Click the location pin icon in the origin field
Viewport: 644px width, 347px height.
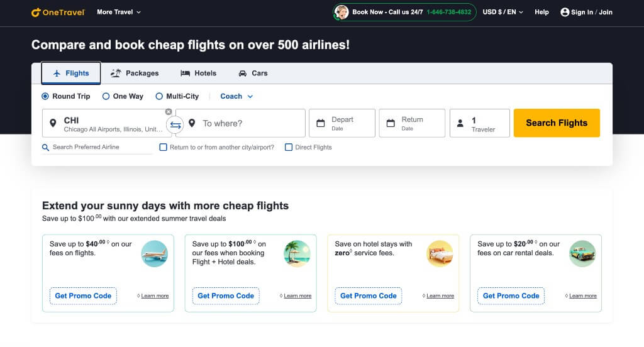coord(53,123)
